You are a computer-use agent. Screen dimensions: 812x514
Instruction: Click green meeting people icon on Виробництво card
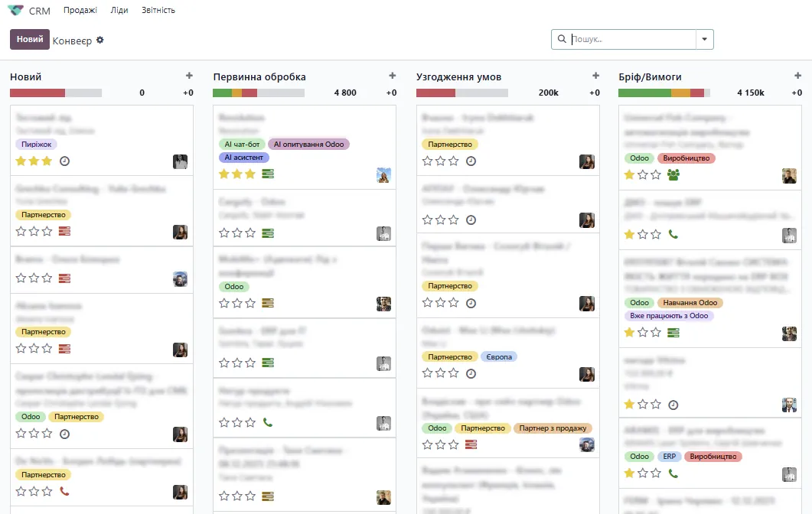[673, 174]
